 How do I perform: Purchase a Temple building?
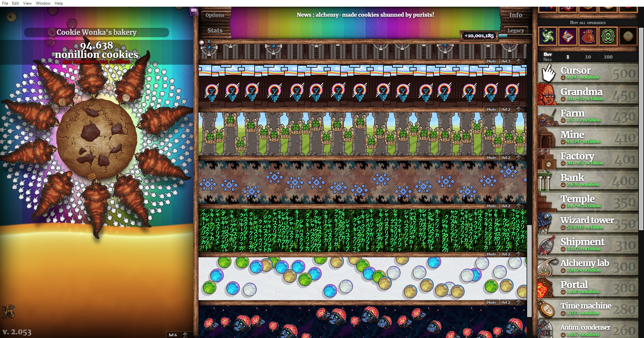588,202
